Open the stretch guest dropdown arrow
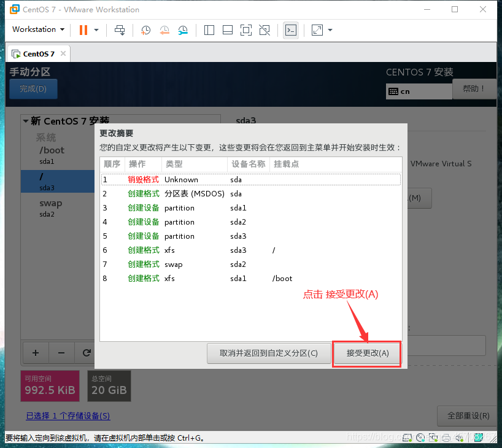The width and height of the screenshot is (502, 448). point(330,30)
